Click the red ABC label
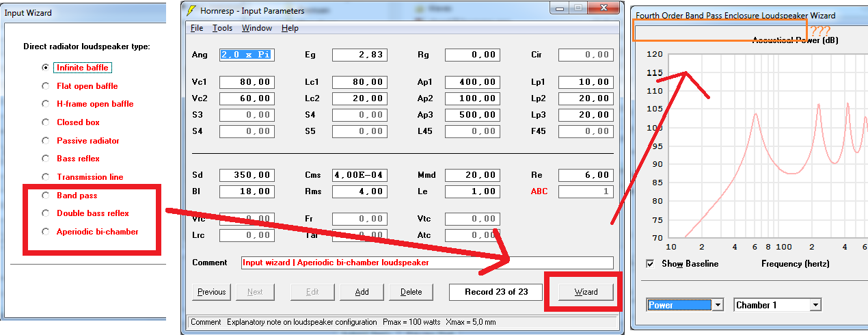The height and width of the screenshot is (335, 868). click(x=539, y=191)
